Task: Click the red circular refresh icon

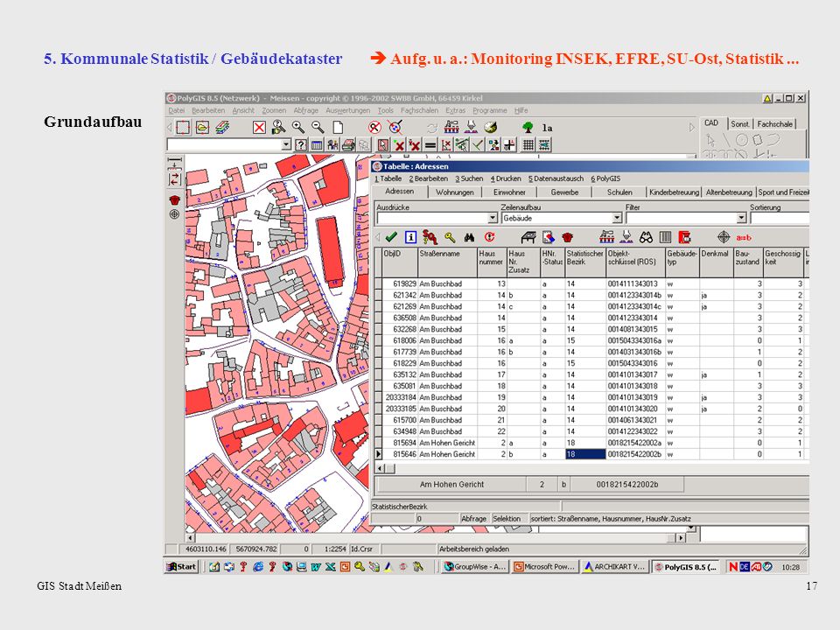Action: tap(489, 237)
